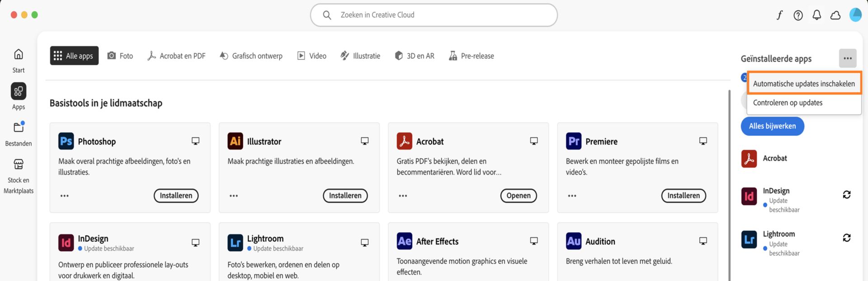868x281 pixels.
Task: Open more options on Photoshop card
Action: click(x=65, y=196)
